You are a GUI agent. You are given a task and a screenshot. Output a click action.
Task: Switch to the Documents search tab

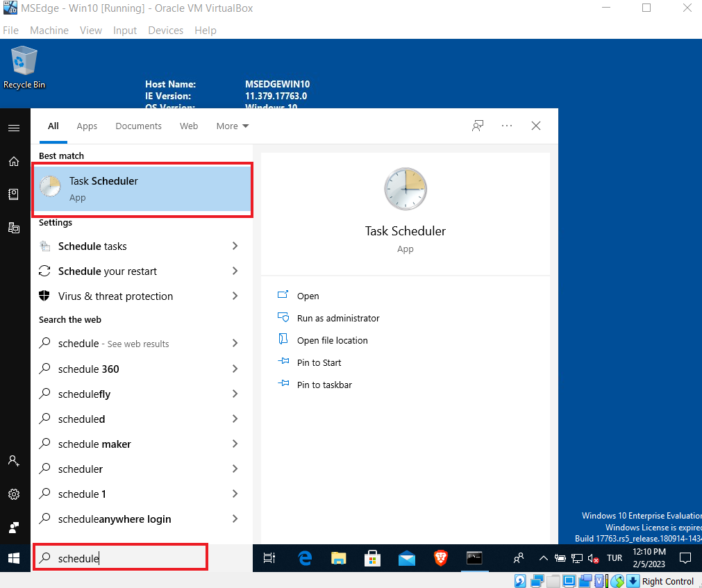[138, 126]
